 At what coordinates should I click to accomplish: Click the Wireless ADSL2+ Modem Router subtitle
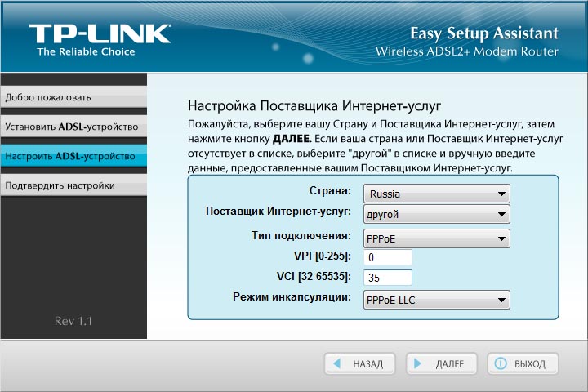point(467,51)
